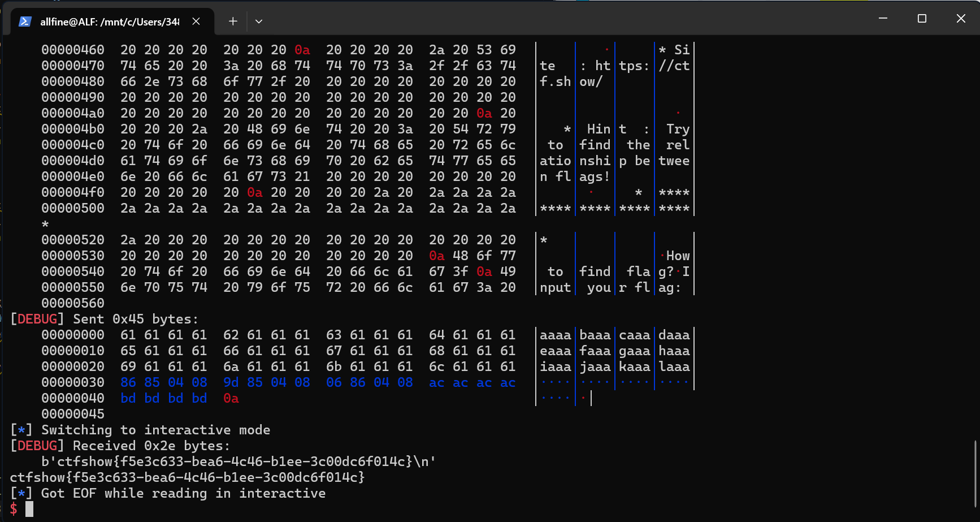The image size is (980, 522).
Task: Close the terminal window
Action: click(x=961, y=18)
